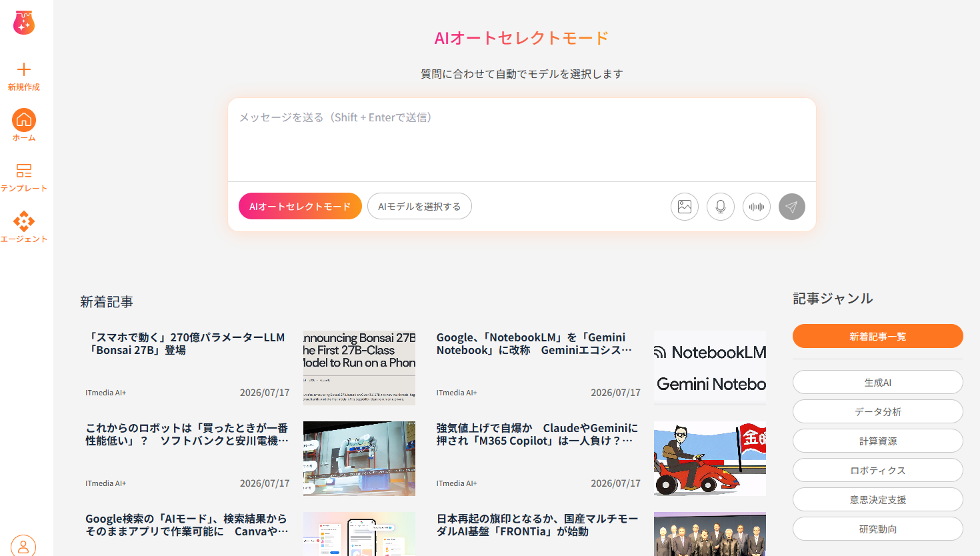Open エージェント agents icon
This screenshot has height=556, width=980.
click(24, 221)
